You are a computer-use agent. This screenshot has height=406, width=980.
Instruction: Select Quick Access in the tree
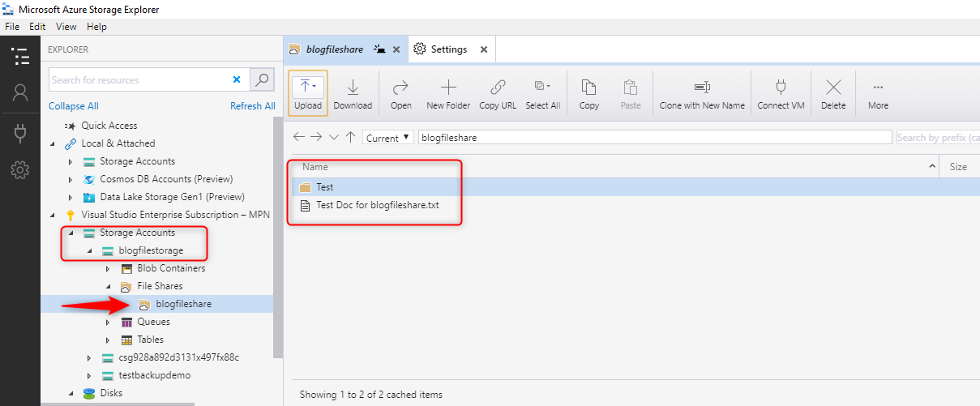pyautogui.click(x=109, y=126)
